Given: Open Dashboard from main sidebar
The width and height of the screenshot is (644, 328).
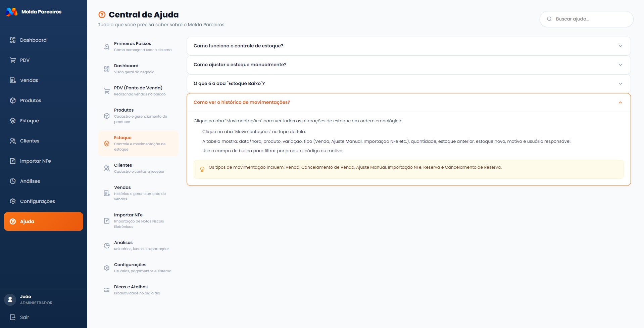Looking at the screenshot, I should pyautogui.click(x=33, y=40).
